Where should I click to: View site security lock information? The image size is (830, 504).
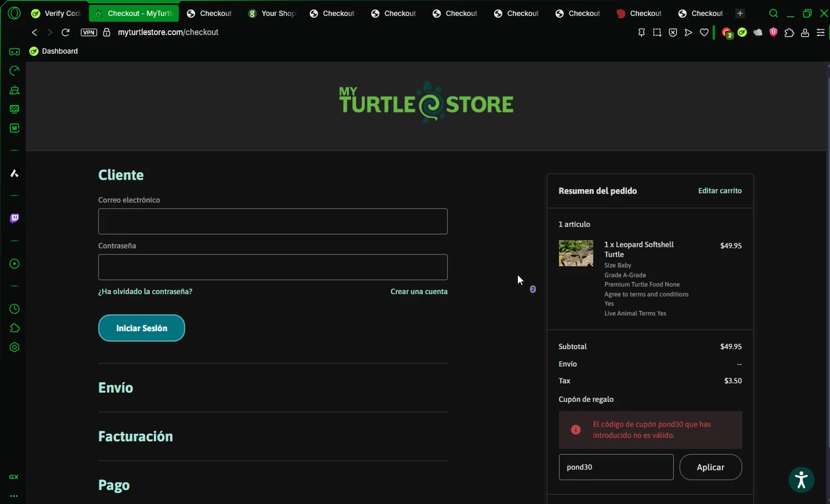pos(107,33)
